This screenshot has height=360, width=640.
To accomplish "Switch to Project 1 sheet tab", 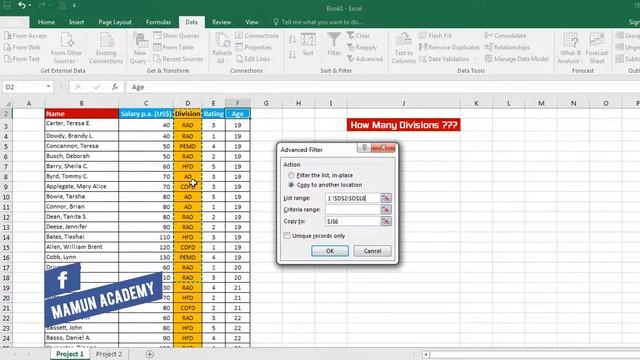I will (70, 354).
